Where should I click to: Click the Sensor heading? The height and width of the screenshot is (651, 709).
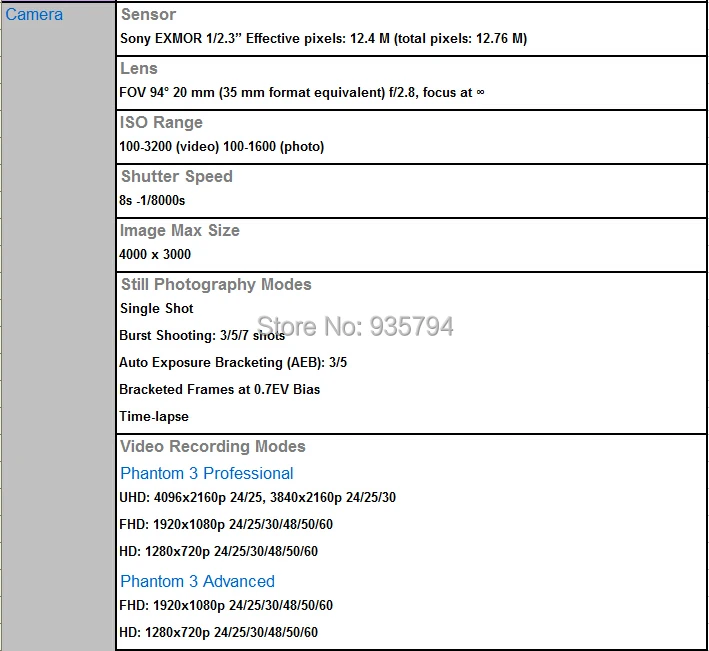pos(148,14)
